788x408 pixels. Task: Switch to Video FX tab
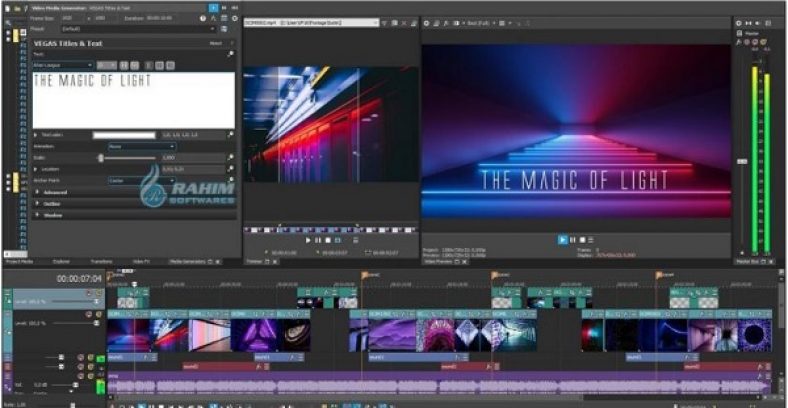click(142, 262)
